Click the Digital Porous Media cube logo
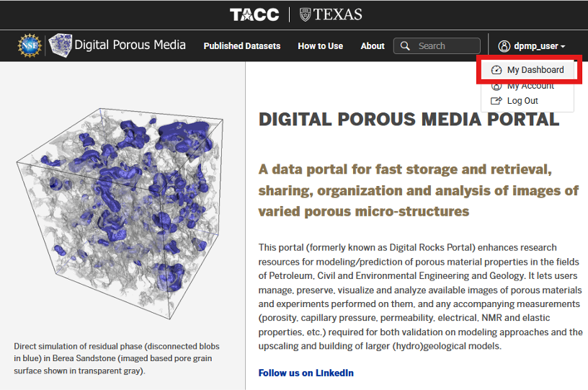 (x=61, y=45)
